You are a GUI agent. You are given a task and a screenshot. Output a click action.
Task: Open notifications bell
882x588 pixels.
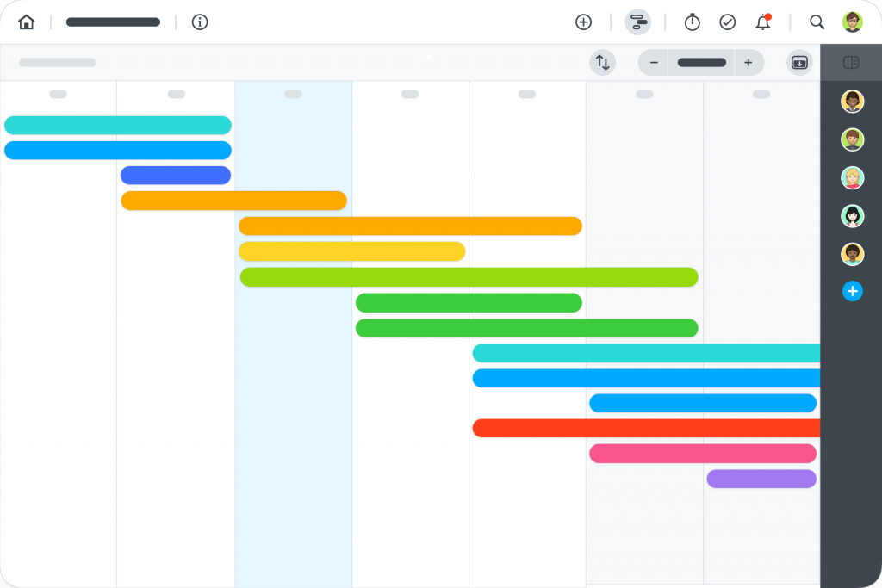763,22
